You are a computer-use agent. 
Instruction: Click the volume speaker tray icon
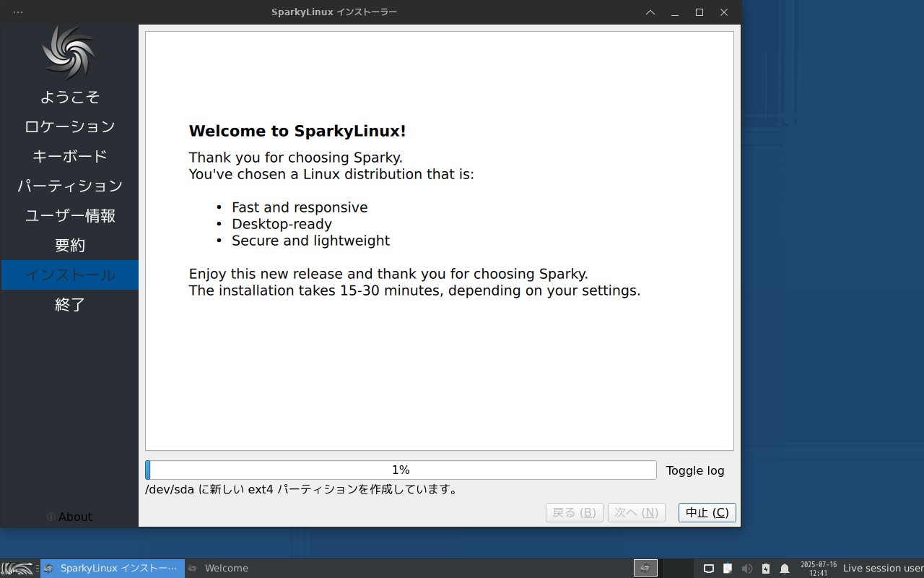point(747,569)
